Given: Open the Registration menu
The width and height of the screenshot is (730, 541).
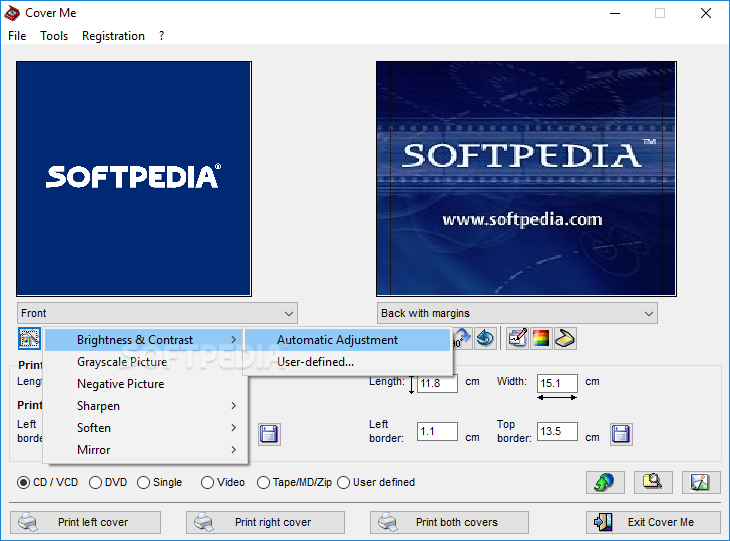Looking at the screenshot, I should (x=113, y=36).
